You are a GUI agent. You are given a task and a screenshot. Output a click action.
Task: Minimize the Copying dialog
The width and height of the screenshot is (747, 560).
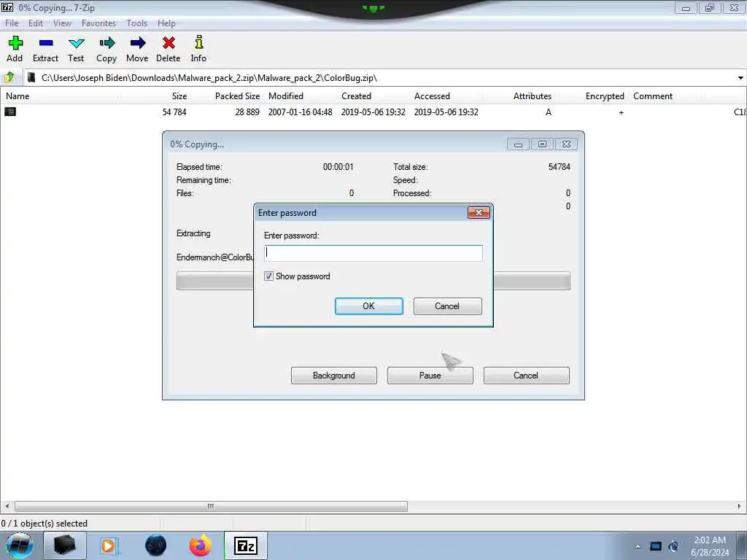tap(519, 144)
